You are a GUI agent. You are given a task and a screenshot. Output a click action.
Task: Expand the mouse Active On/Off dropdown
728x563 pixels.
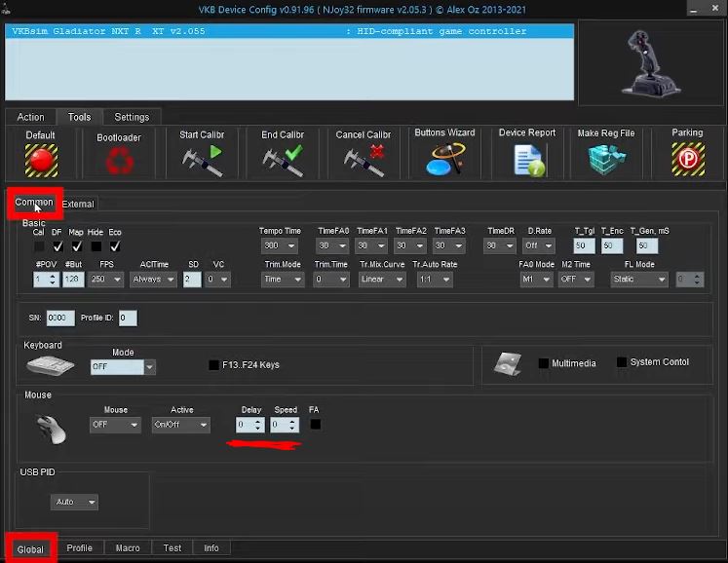pyautogui.click(x=181, y=425)
